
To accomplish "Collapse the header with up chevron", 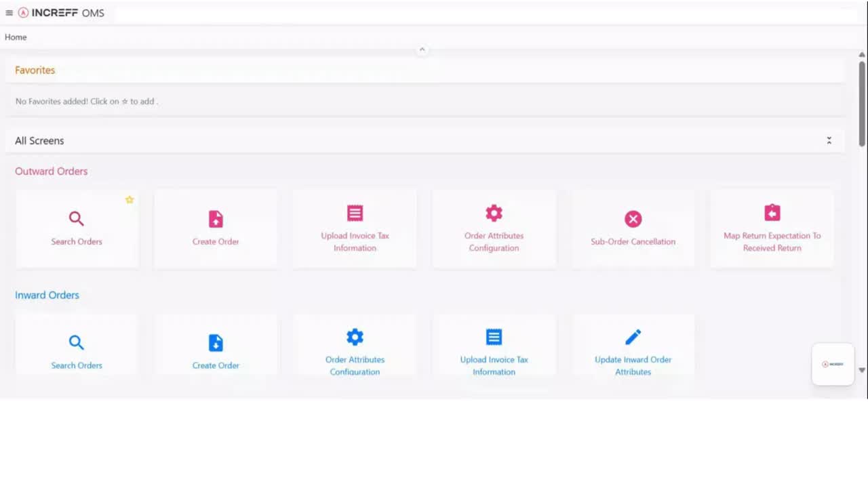I will pyautogui.click(x=422, y=49).
